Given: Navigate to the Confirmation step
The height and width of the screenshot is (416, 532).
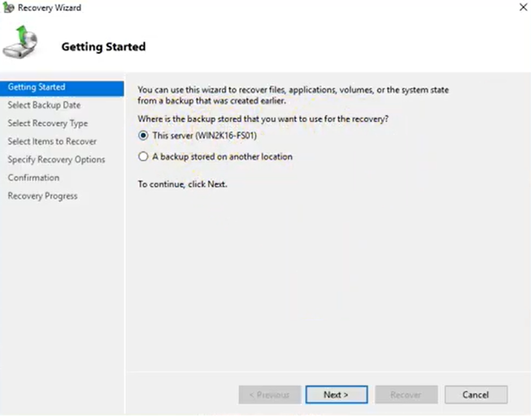Looking at the screenshot, I should (x=33, y=178).
